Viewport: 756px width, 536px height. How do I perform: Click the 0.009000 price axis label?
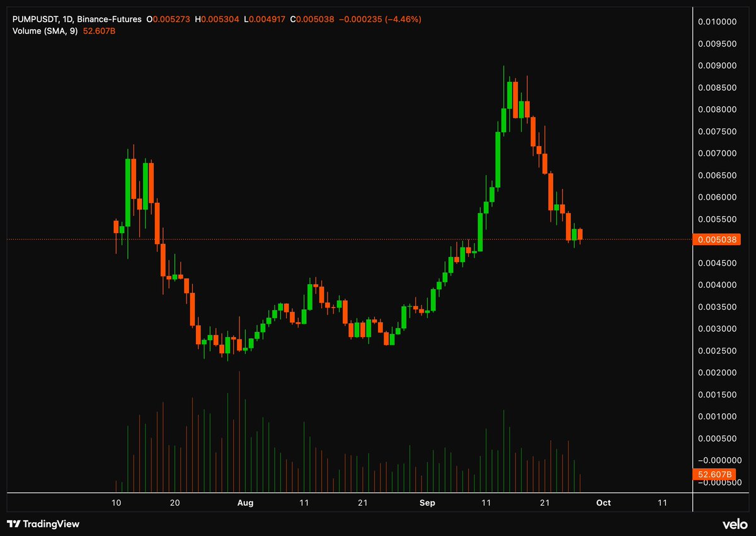point(717,66)
